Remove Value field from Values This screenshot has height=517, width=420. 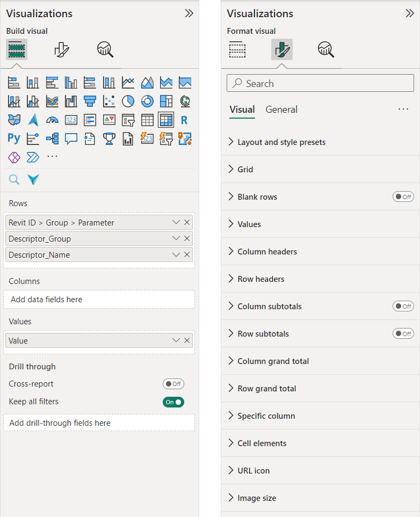click(x=187, y=340)
